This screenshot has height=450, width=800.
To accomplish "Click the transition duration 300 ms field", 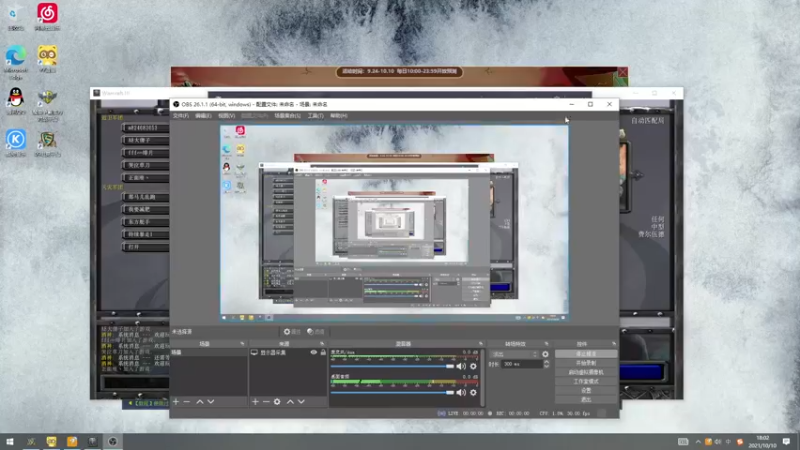I will click(521, 364).
